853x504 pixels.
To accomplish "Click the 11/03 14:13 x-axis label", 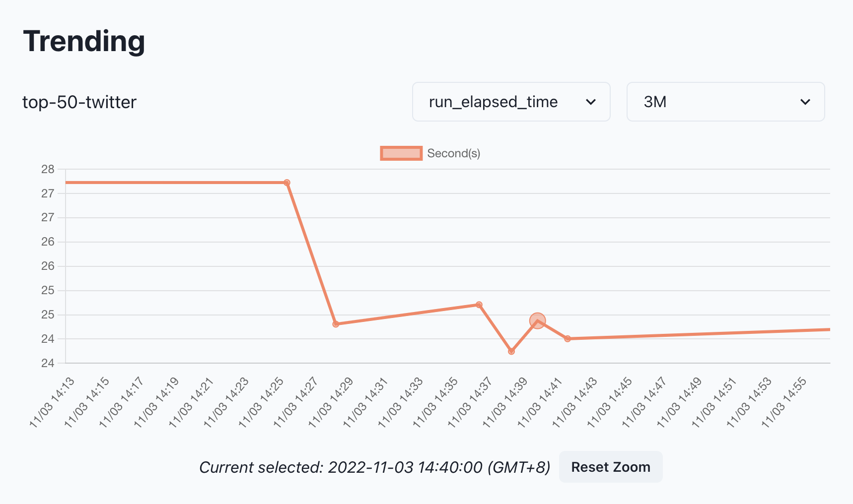I will [52, 402].
